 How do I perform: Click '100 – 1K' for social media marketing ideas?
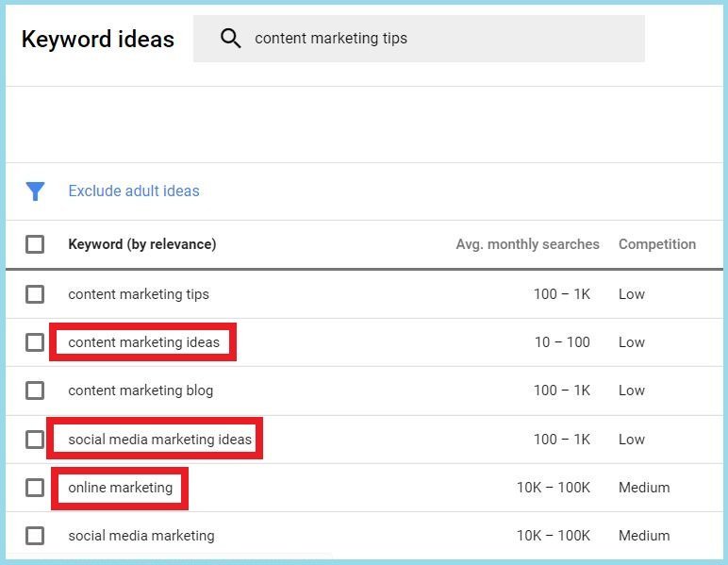[562, 440]
